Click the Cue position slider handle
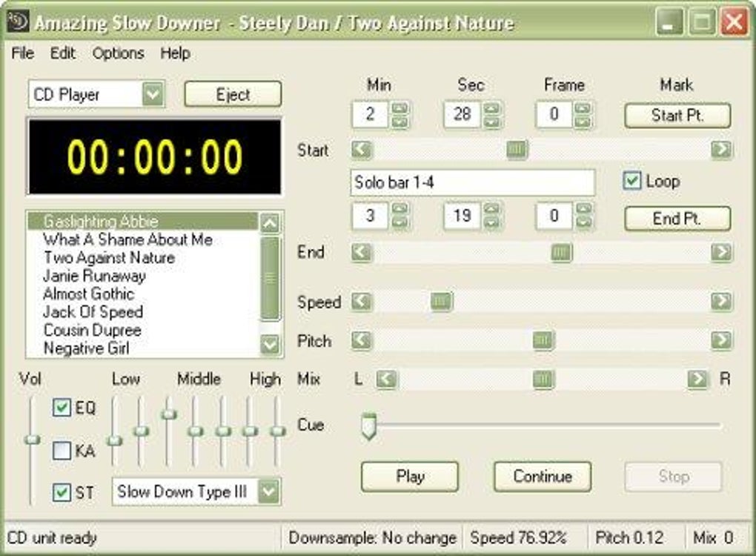This screenshot has height=556, width=756. pos(369,426)
